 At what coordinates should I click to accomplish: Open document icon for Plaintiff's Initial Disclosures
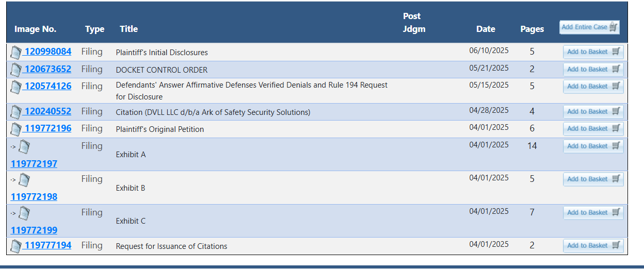pyautogui.click(x=16, y=52)
